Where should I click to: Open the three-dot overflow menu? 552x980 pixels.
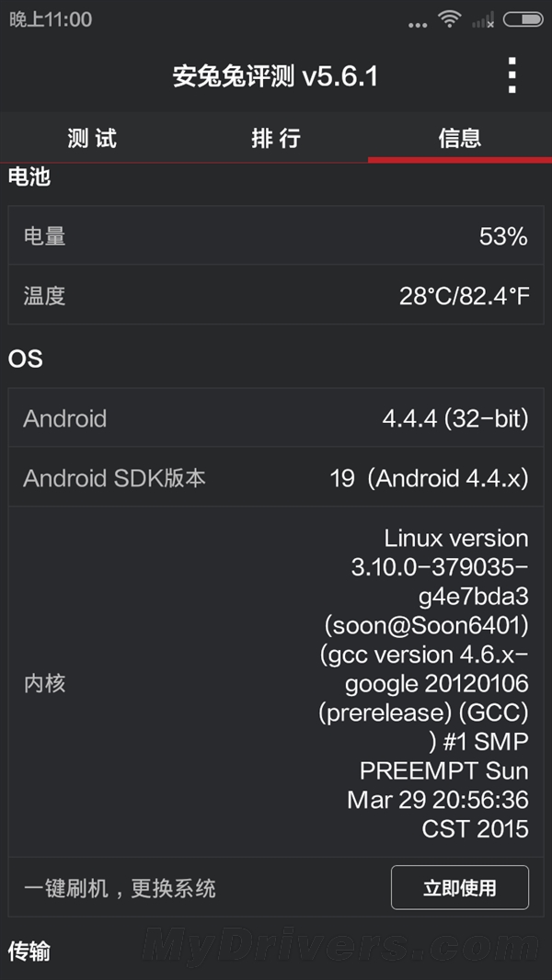tap(512, 76)
